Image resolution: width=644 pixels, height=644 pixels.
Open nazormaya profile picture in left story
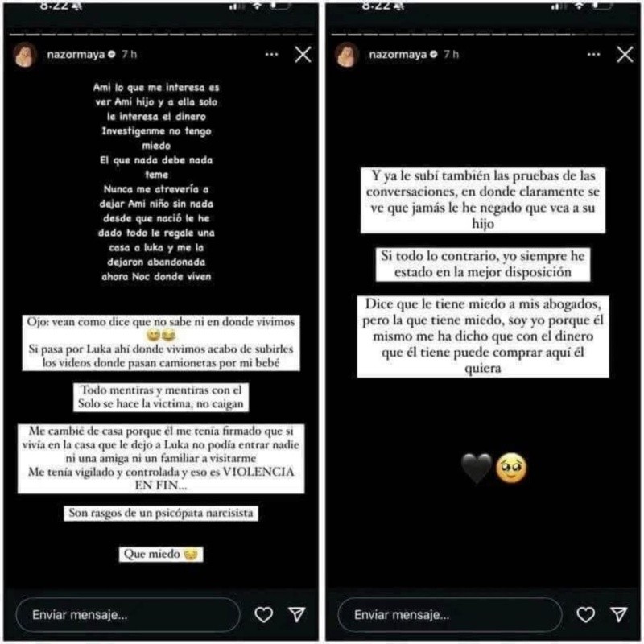[x=25, y=55]
